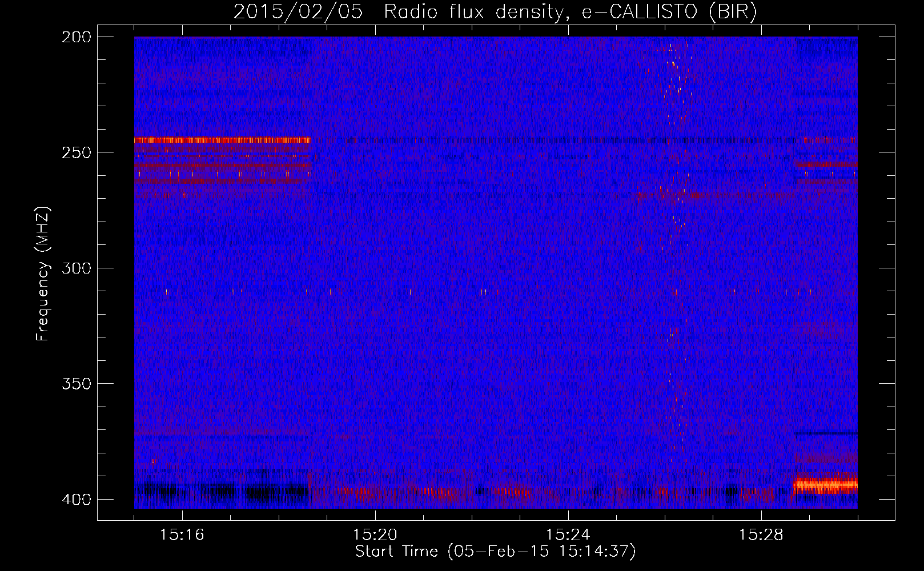Click the title text e-CALLISTO (BIR)
Screen dimensions: 924x571
(669, 12)
